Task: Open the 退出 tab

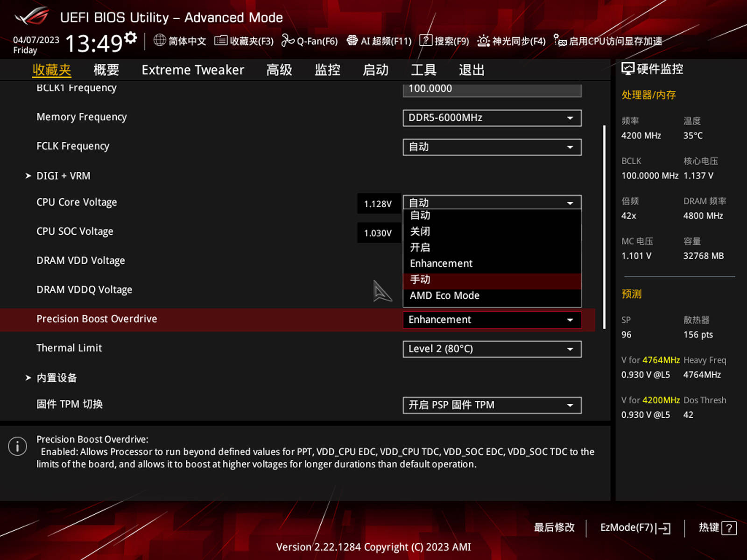Action: 472,70
